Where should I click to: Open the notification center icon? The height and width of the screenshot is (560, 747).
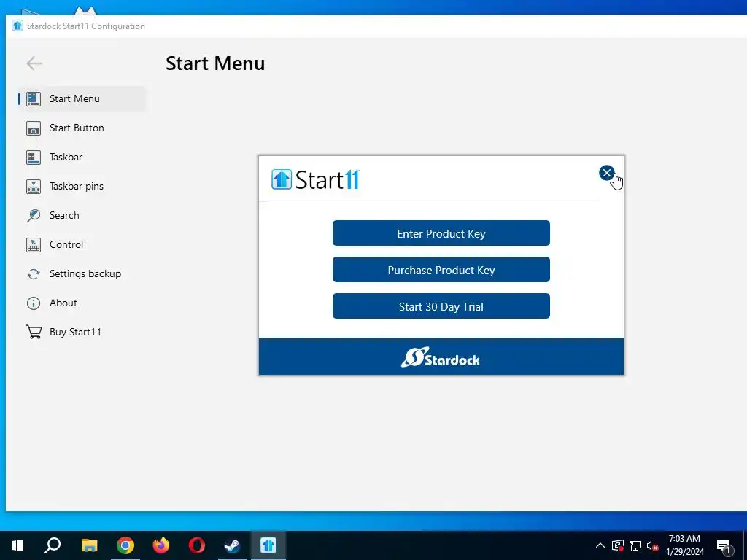[724, 546]
